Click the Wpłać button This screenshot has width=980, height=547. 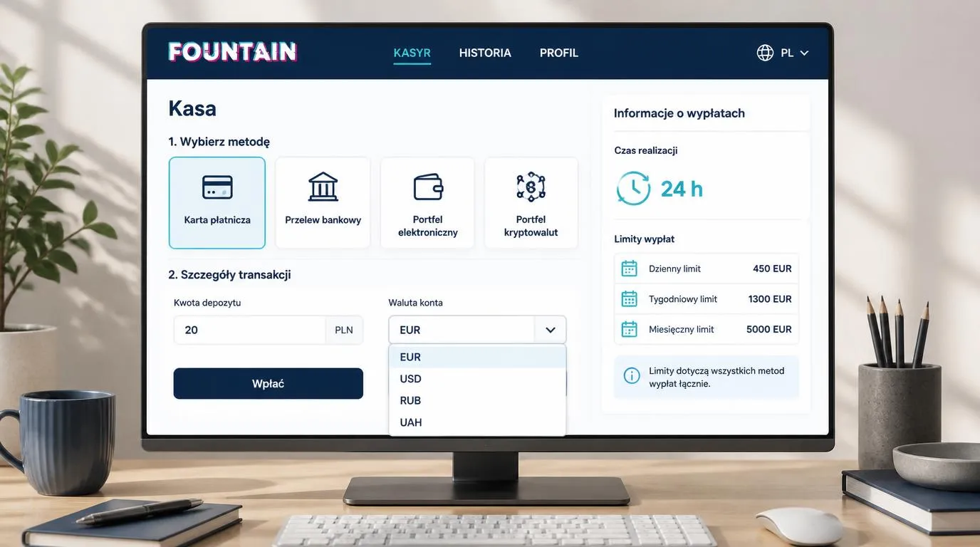coord(269,384)
